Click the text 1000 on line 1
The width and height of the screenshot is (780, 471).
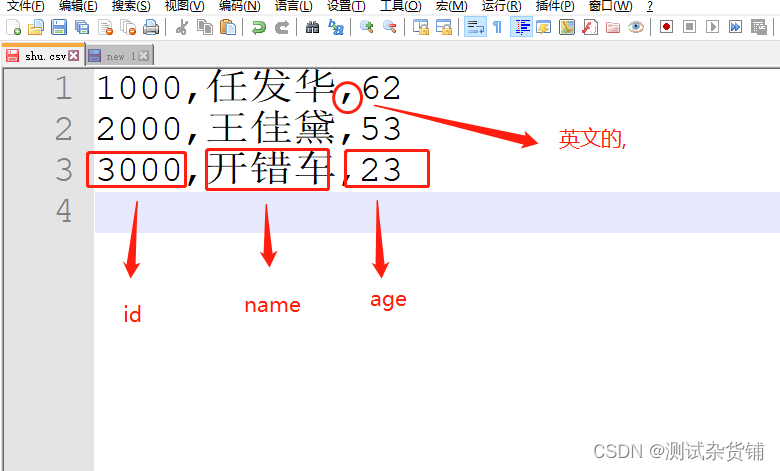click(x=139, y=89)
